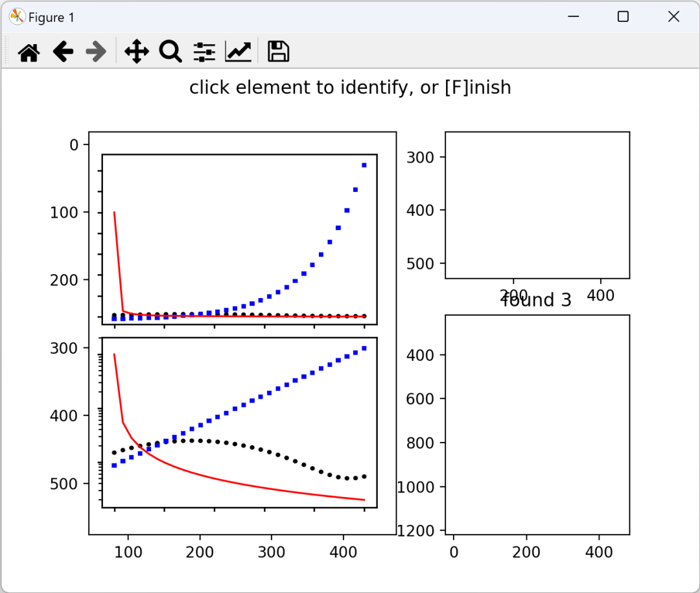The width and height of the screenshot is (700, 593).
Task: Click the topmost blue square in the upper inset
Action: coord(364,165)
